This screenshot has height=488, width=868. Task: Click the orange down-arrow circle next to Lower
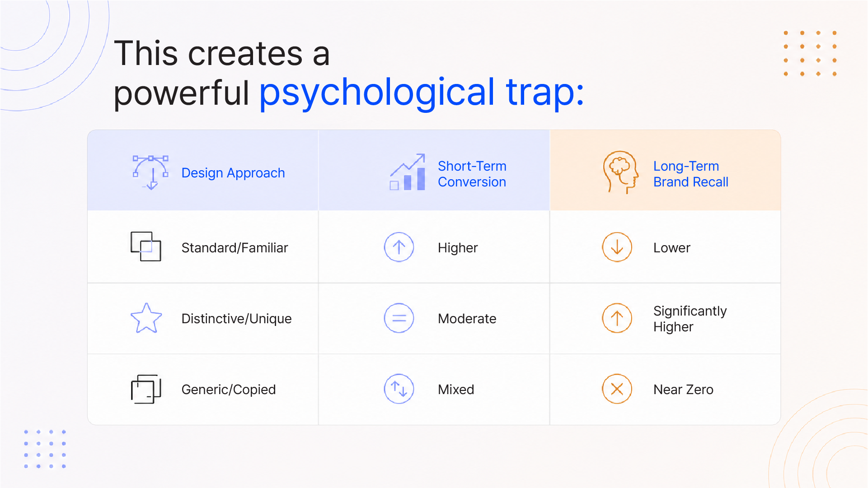coord(617,247)
